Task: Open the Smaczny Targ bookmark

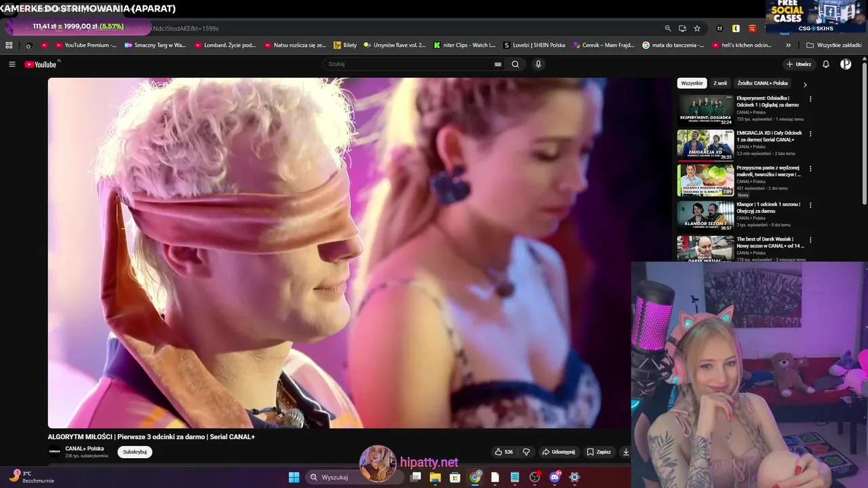Action: point(155,45)
